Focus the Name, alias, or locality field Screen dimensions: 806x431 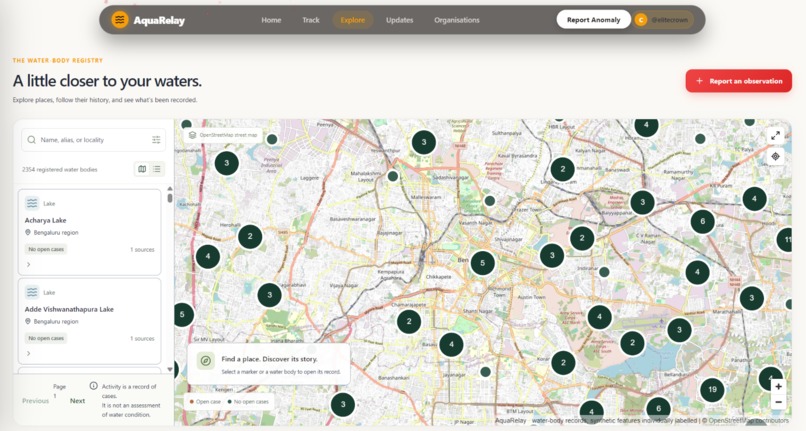click(94, 140)
